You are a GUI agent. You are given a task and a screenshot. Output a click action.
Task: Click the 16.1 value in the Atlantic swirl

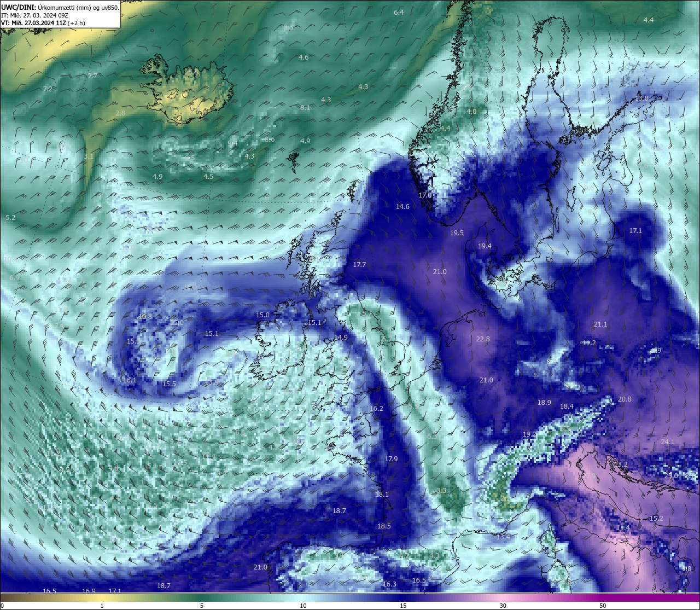click(x=130, y=380)
